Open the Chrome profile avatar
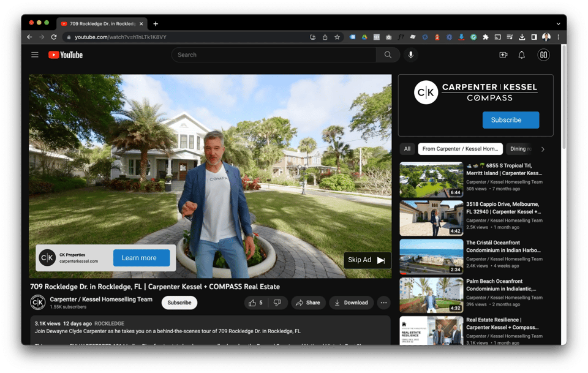588x373 pixels. [546, 37]
